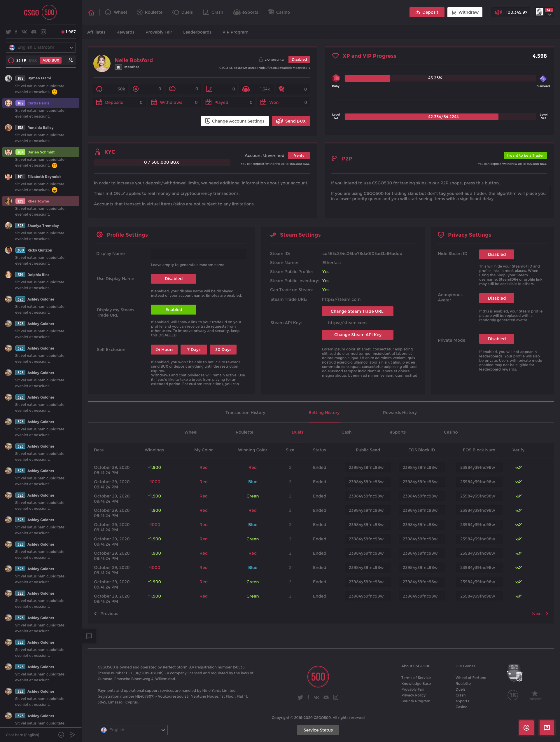The height and width of the screenshot is (742, 560).
Task: Open Twitter icon in sidebar header
Action: (8, 32)
